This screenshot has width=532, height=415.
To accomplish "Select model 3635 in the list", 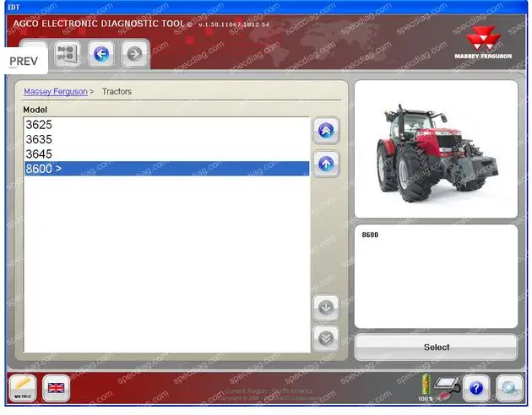I will click(166, 139).
